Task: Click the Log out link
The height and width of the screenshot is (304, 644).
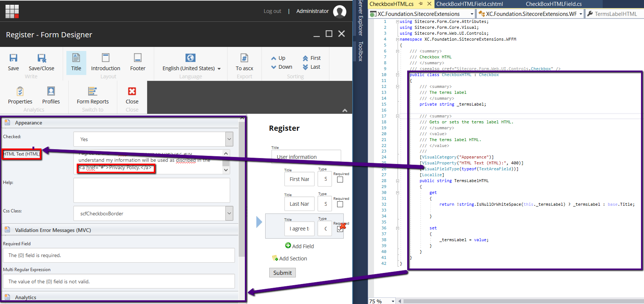Action: (x=272, y=11)
